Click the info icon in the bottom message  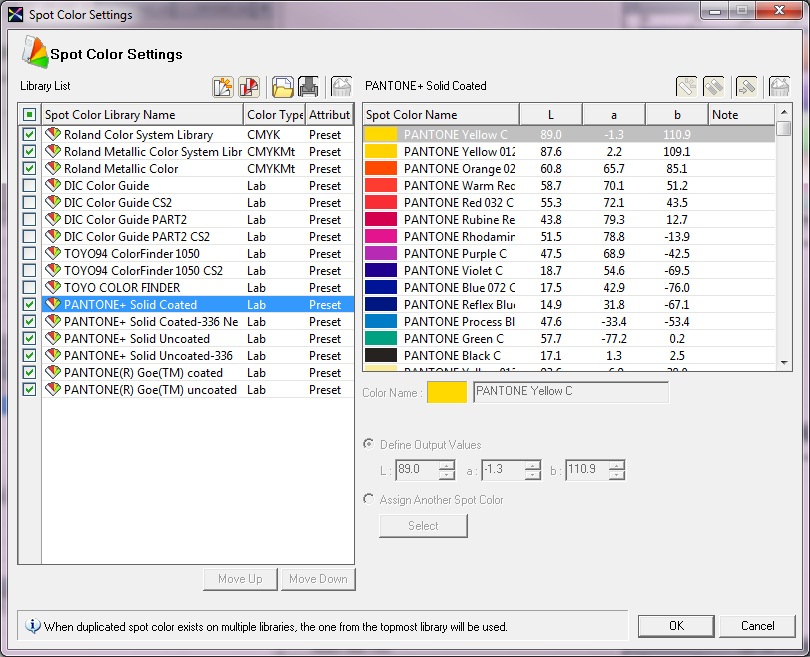pyautogui.click(x=33, y=626)
